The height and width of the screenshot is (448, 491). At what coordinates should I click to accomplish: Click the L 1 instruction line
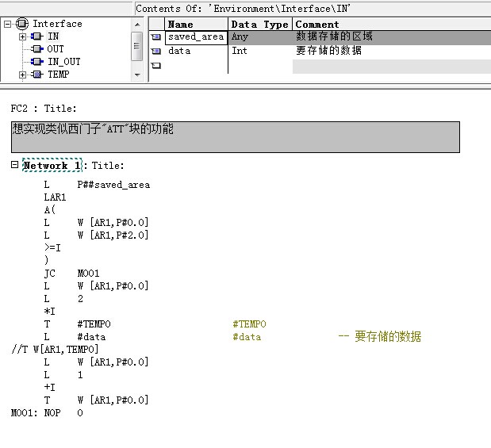click(x=63, y=375)
